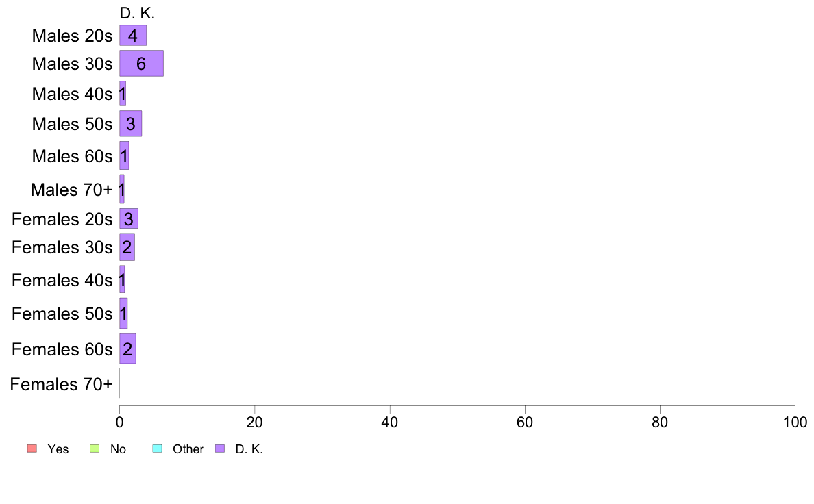Click the Females 60s bar showing 2
The width and height of the screenshot is (814, 504).
[x=127, y=349]
